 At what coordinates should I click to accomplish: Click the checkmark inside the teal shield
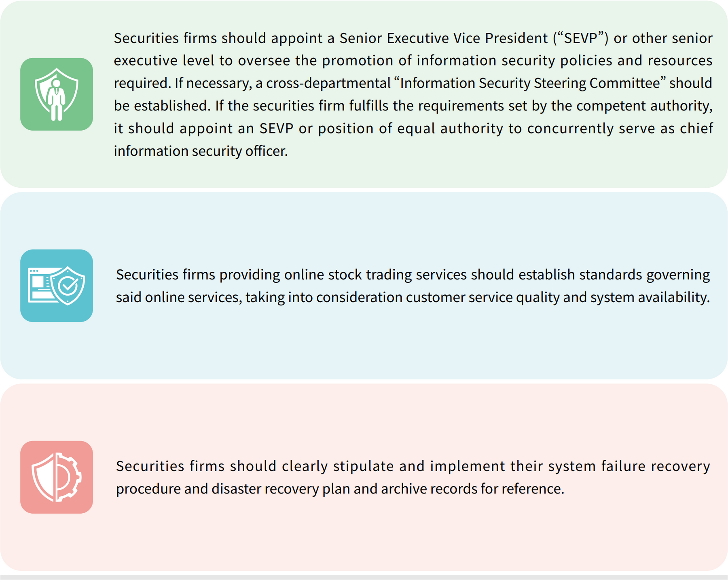point(68,286)
